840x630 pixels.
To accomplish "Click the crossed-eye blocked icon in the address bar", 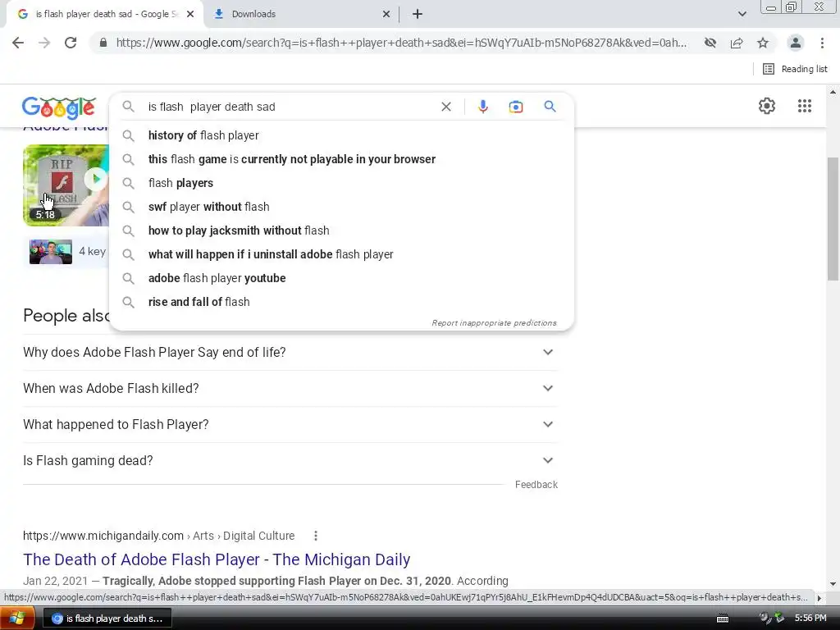I will [x=710, y=43].
